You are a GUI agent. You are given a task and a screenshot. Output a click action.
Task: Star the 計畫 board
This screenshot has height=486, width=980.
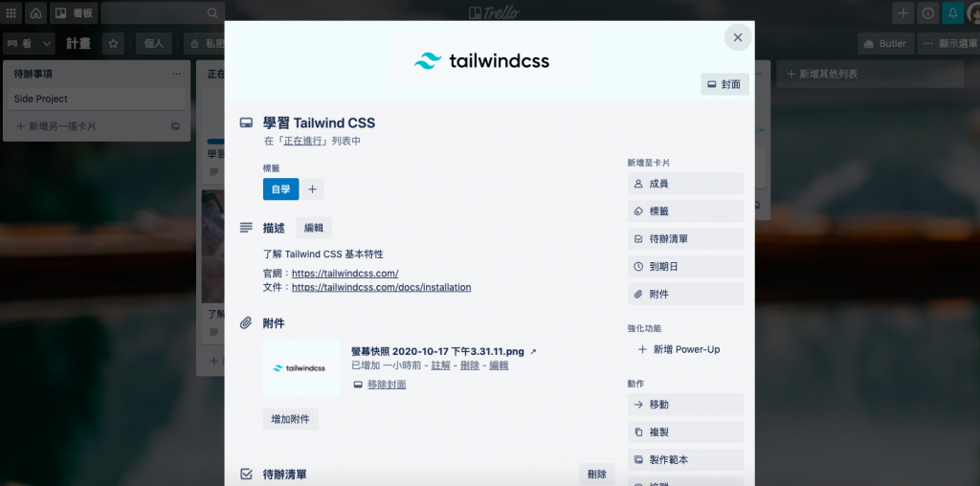113,43
